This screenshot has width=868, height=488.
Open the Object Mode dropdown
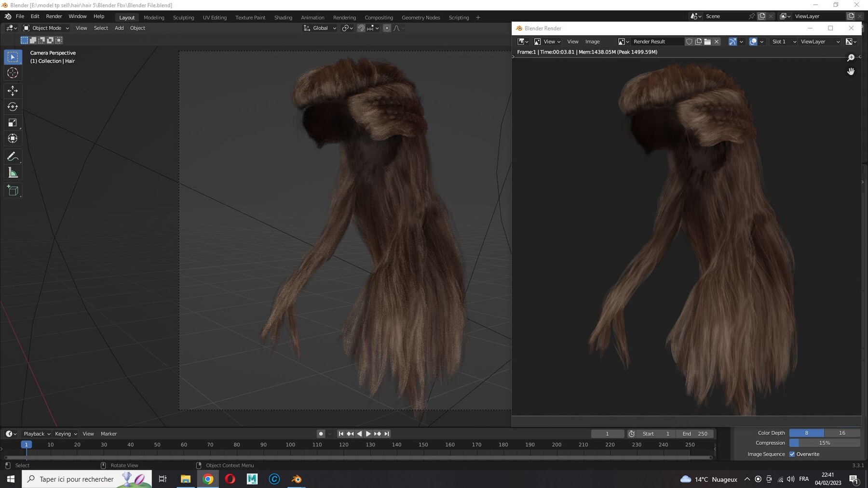click(x=46, y=28)
